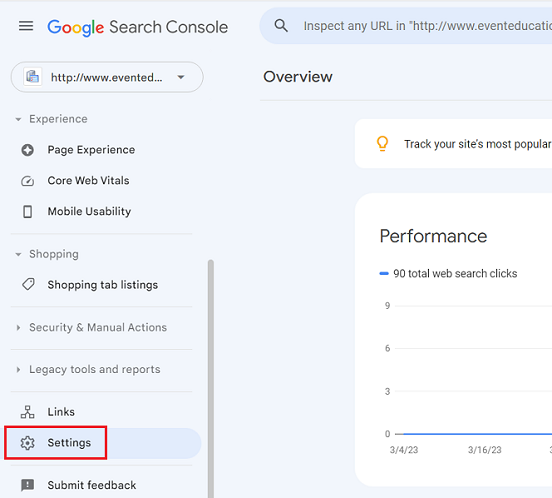
Task: Click the 3/16/23 date label on chart
Action: [x=484, y=450]
